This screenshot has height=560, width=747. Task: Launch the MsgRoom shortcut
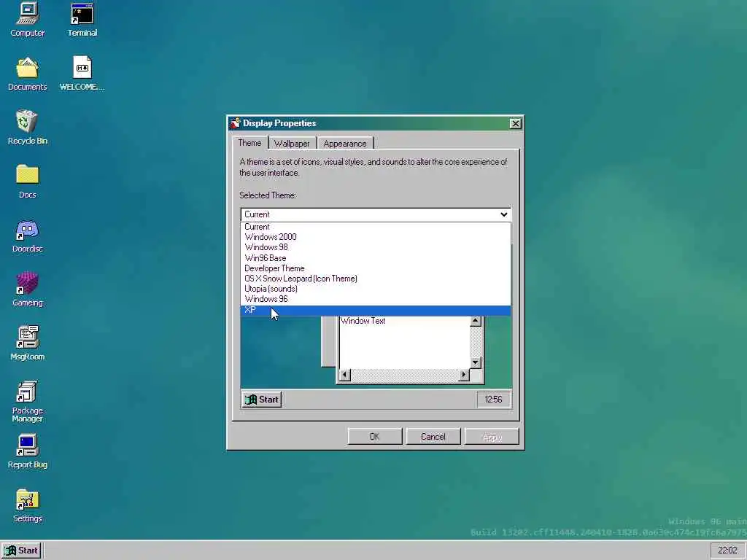(27, 343)
